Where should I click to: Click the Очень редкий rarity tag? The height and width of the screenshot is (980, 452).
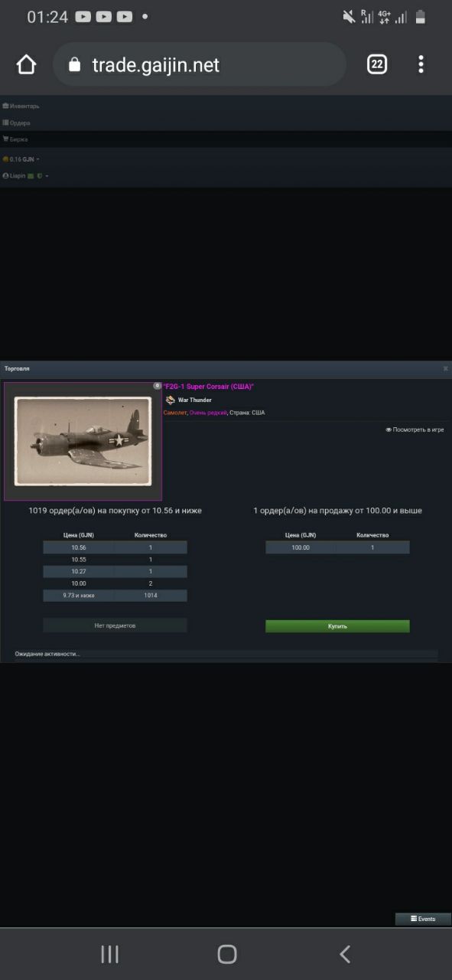tap(208, 413)
